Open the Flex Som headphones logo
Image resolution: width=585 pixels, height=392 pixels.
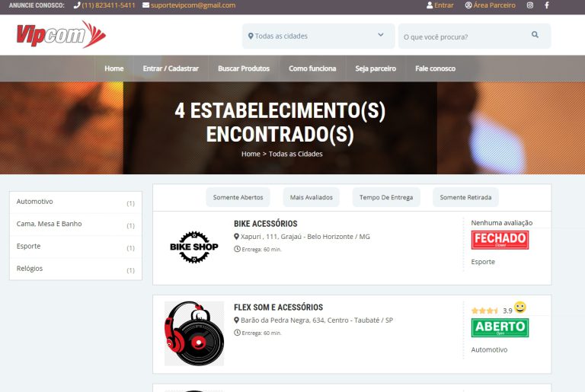tap(194, 333)
